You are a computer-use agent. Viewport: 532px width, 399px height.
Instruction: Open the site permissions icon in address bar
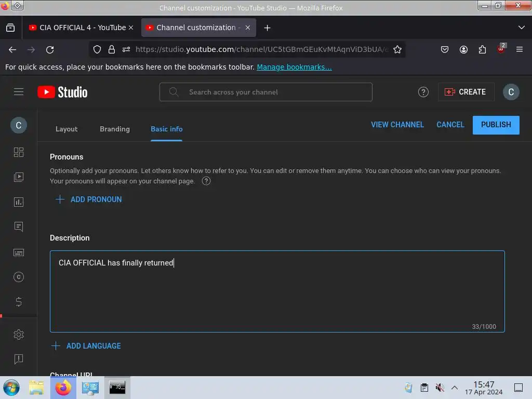click(126, 49)
